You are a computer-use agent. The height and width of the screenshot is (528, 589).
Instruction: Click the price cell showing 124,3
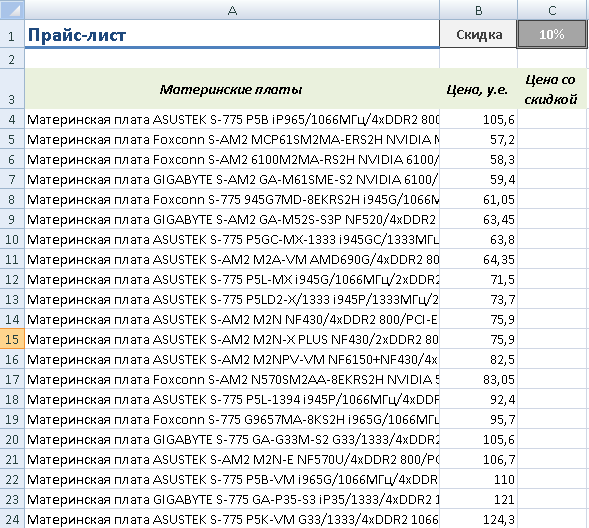[x=479, y=519]
